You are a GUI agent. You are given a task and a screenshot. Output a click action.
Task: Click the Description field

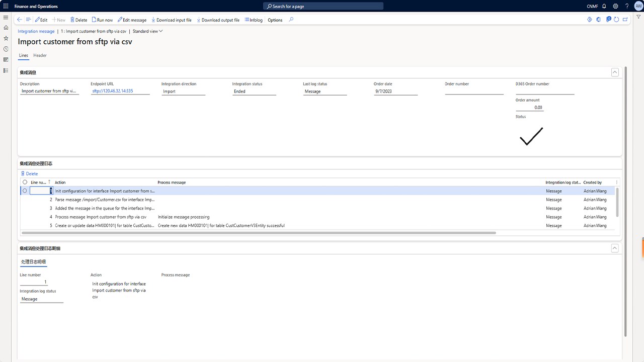(x=49, y=92)
